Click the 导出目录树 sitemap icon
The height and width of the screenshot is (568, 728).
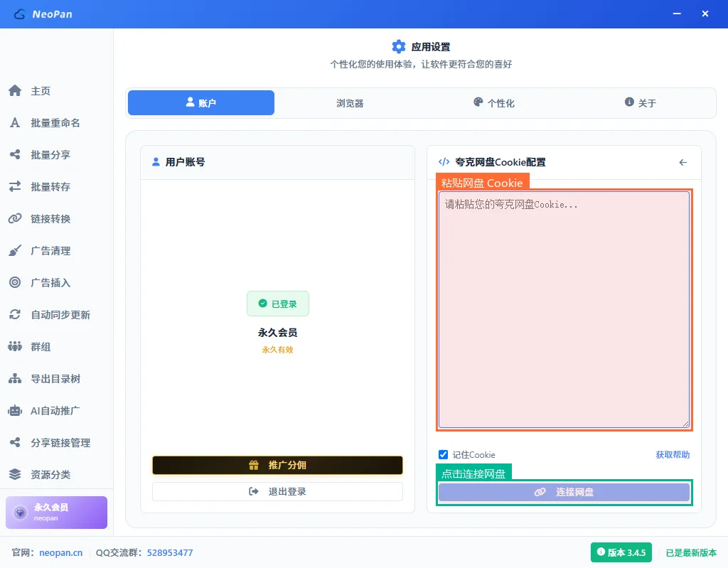15,378
